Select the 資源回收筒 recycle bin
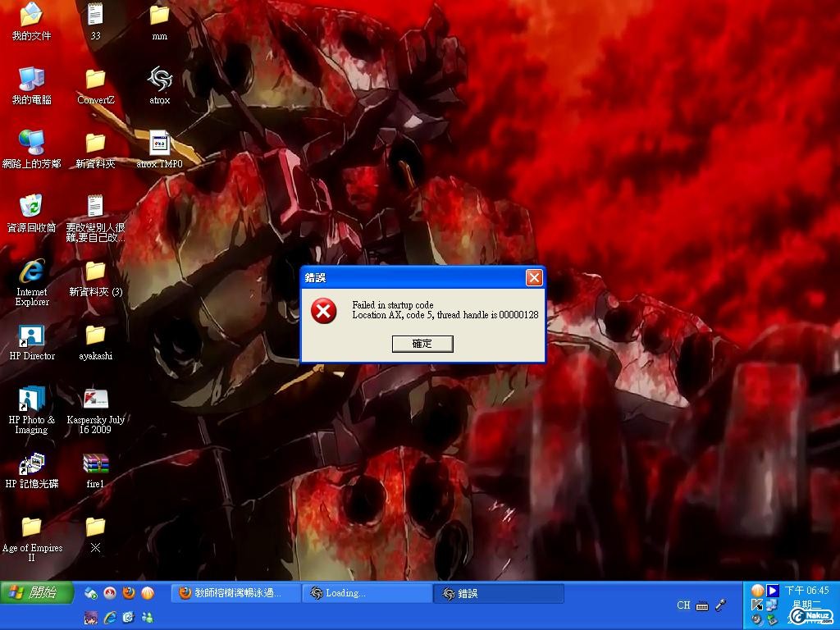The height and width of the screenshot is (630, 840). [31, 213]
